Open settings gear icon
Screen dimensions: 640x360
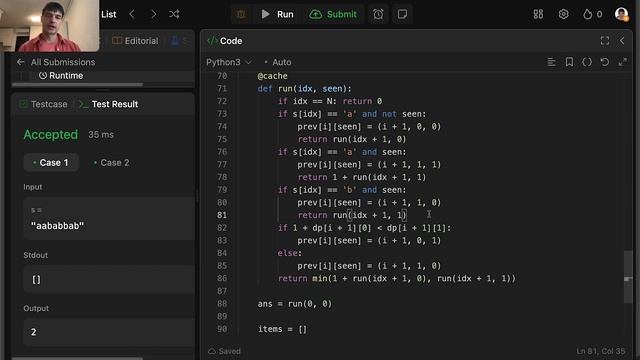point(564,14)
